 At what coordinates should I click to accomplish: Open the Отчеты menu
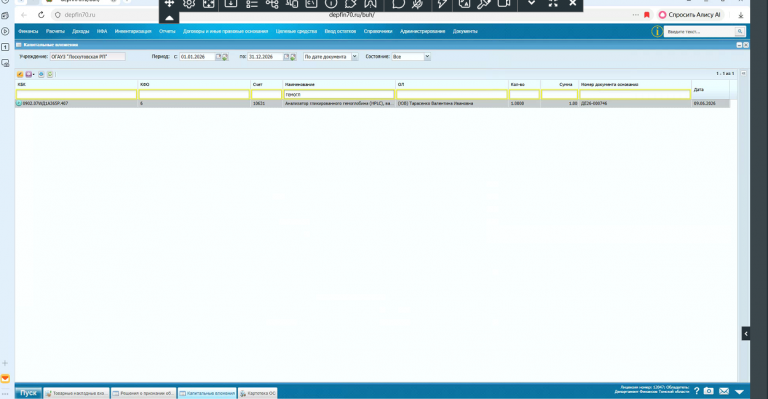(167, 31)
